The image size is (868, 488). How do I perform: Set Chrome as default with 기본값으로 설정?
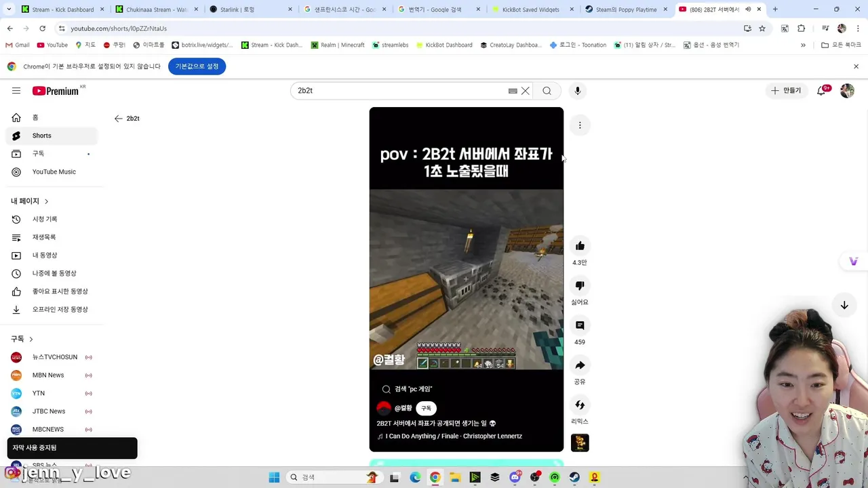tap(197, 66)
